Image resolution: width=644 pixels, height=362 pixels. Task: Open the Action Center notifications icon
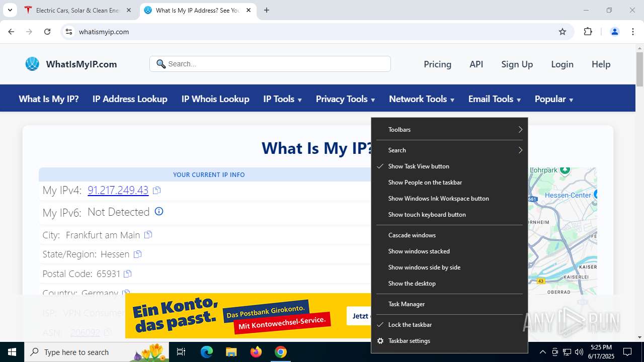627,352
